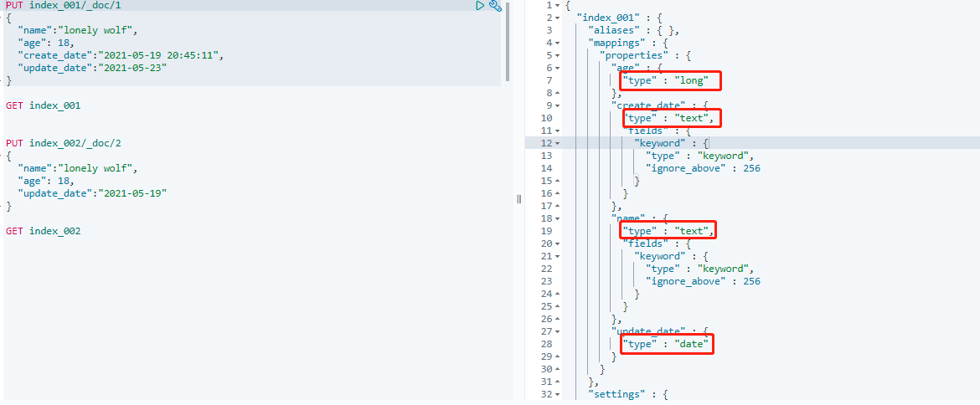The image size is (980, 405).
Task: Click "name":"lonely wolf" in the index_002 request
Action: (x=78, y=168)
